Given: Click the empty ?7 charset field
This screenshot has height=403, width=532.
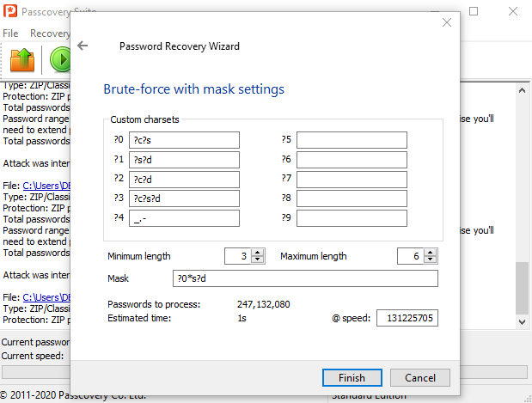Looking at the screenshot, I should [x=352, y=180].
